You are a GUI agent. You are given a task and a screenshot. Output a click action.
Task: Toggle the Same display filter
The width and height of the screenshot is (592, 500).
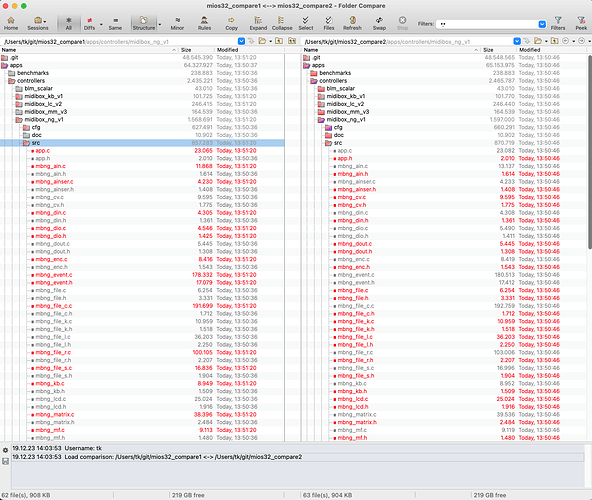pos(115,23)
